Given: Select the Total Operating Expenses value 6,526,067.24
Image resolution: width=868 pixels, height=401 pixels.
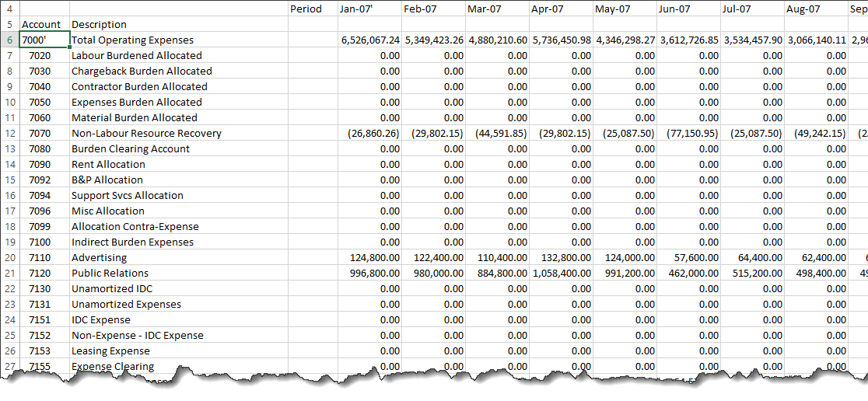Looking at the screenshot, I should [x=370, y=40].
